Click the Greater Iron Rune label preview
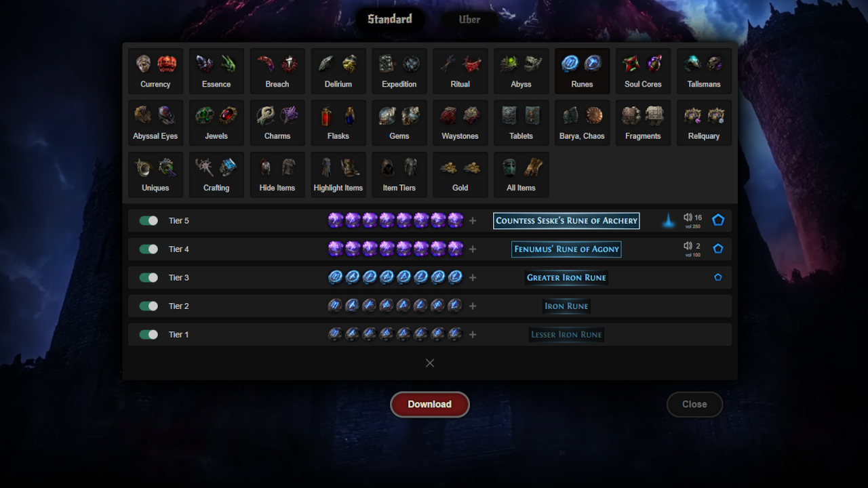The image size is (868, 488). [x=566, y=277]
